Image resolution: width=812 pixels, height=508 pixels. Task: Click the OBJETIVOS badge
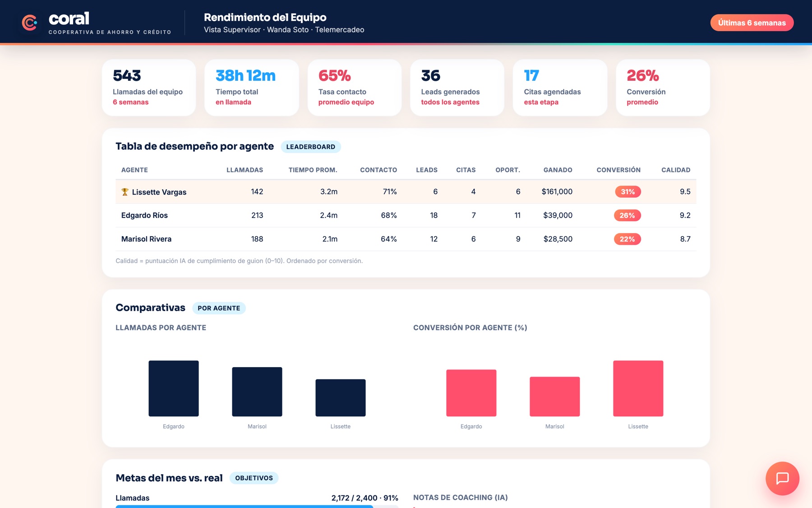(254, 478)
